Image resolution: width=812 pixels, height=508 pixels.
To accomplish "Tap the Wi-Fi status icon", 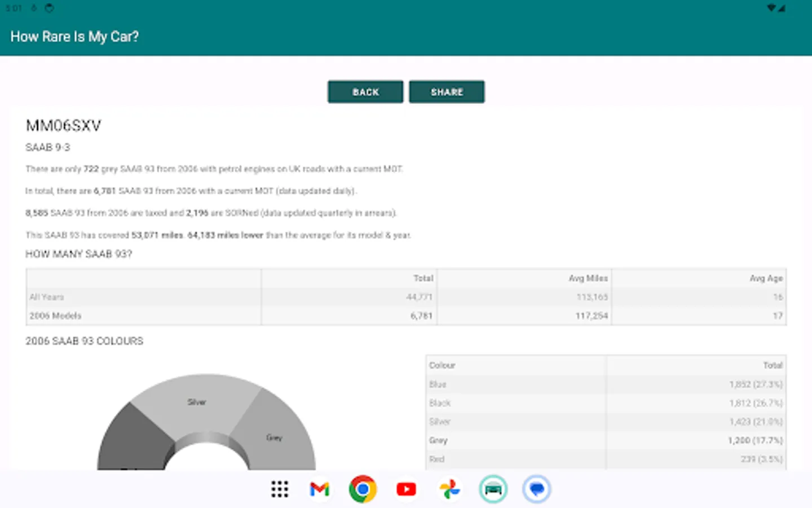I will (x=771, y=8).
